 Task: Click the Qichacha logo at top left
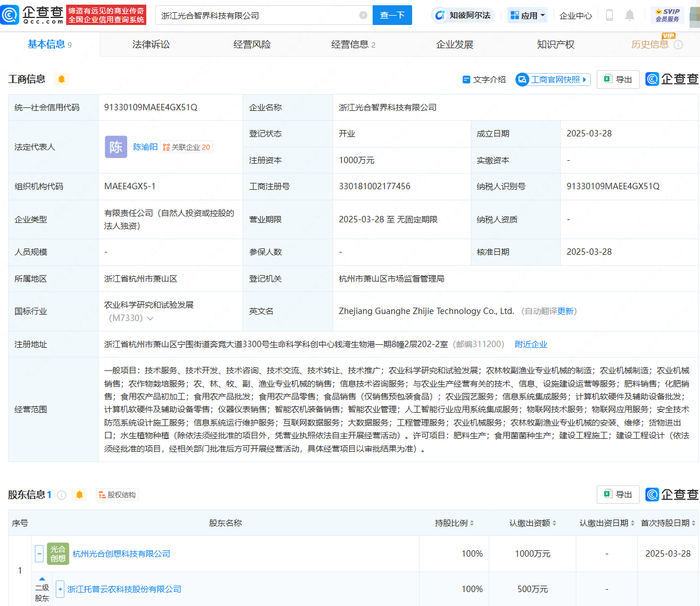[32, 15]
